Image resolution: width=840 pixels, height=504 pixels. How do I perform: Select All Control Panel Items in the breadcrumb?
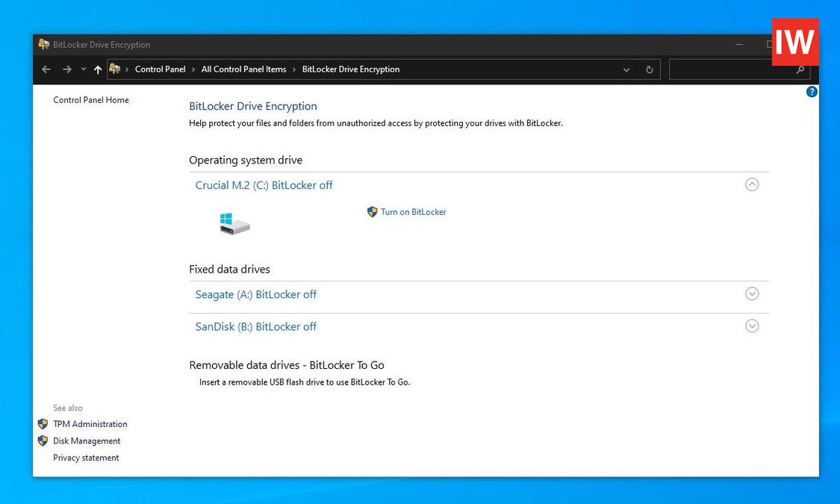243,69
